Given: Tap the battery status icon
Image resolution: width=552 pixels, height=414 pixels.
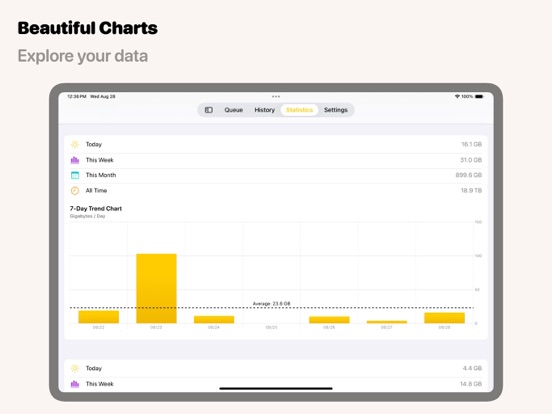Looking at the screenshot, I should [x=479, y=96].
